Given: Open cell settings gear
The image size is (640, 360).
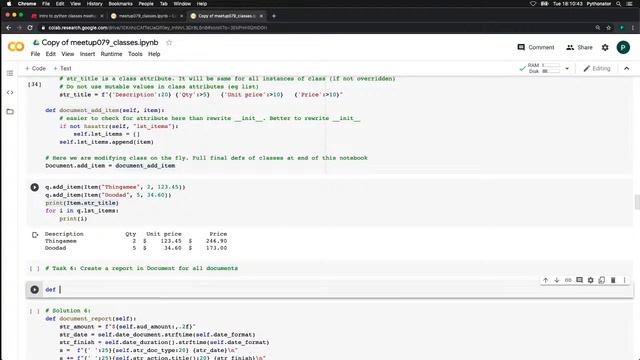Looking at the screenshot, I should click(x=591, y=280).
